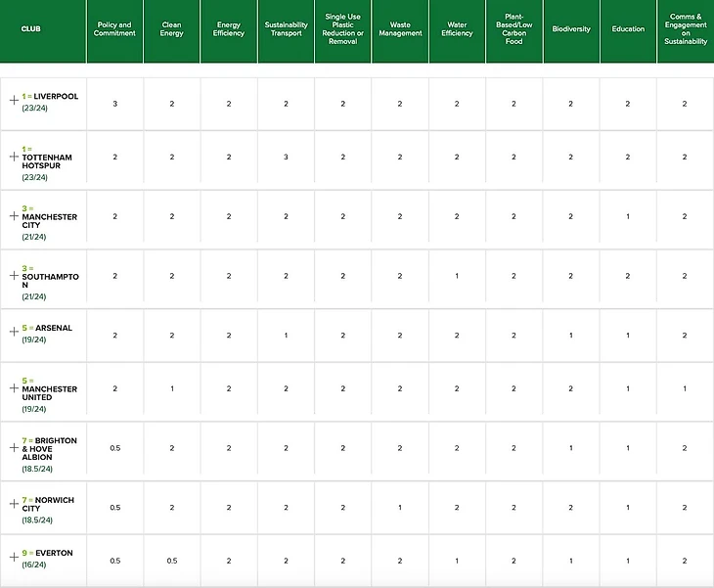714x588 pixels.
Task: Click Arsenal's Education score 1
Action: [628, 336]
